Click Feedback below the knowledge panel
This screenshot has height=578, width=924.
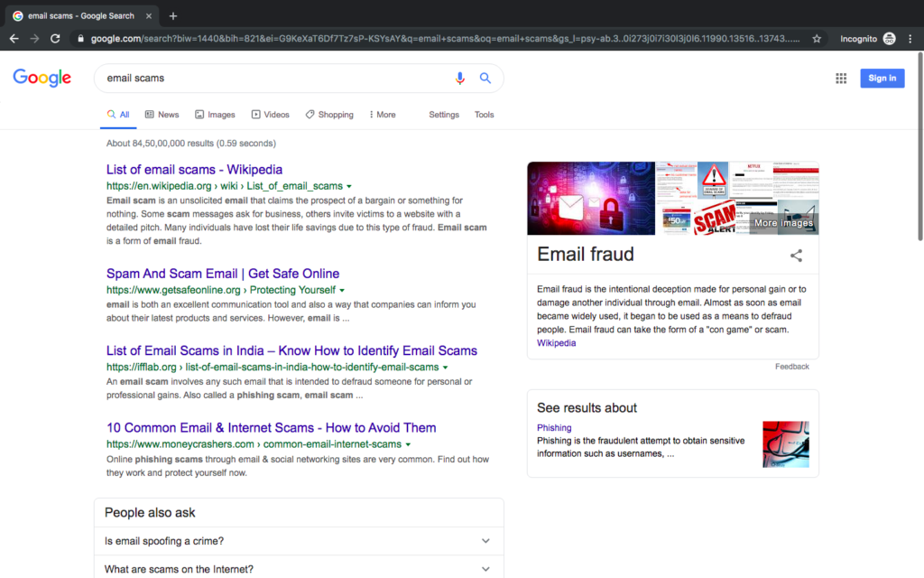(792, 367)
